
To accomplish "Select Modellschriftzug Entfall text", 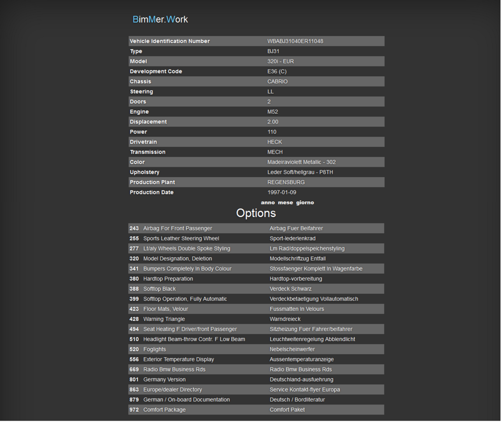I will (x=298, y=259).
